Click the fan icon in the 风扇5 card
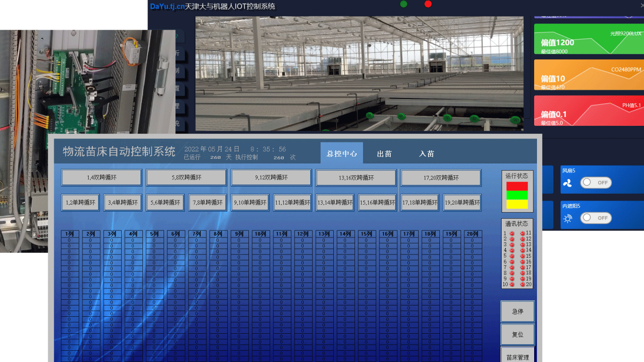The image size is (644, 362). (567, 183)
